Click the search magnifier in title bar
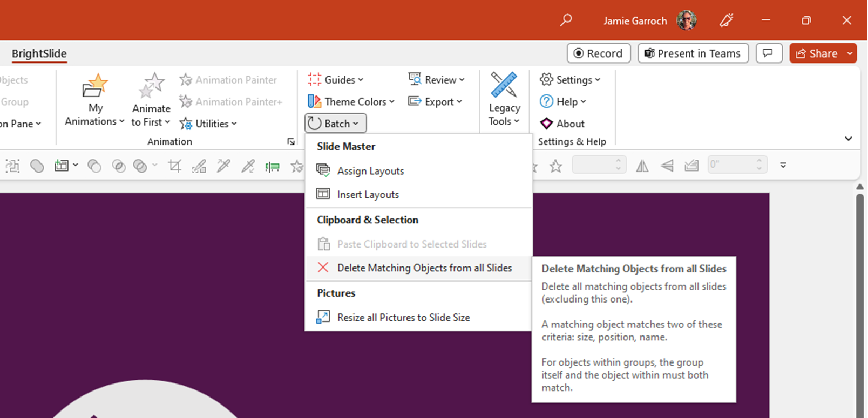868x418 pixels. (566, 20)
